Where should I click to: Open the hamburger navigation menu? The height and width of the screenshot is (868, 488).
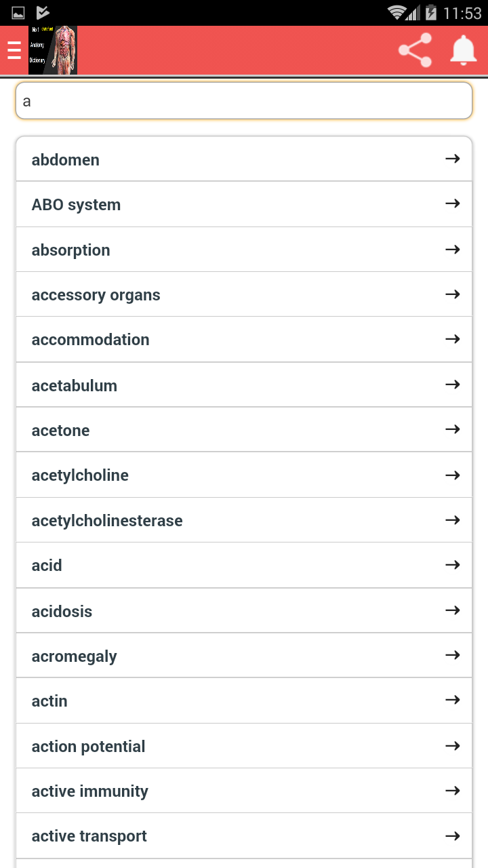(x=14, y=50)
